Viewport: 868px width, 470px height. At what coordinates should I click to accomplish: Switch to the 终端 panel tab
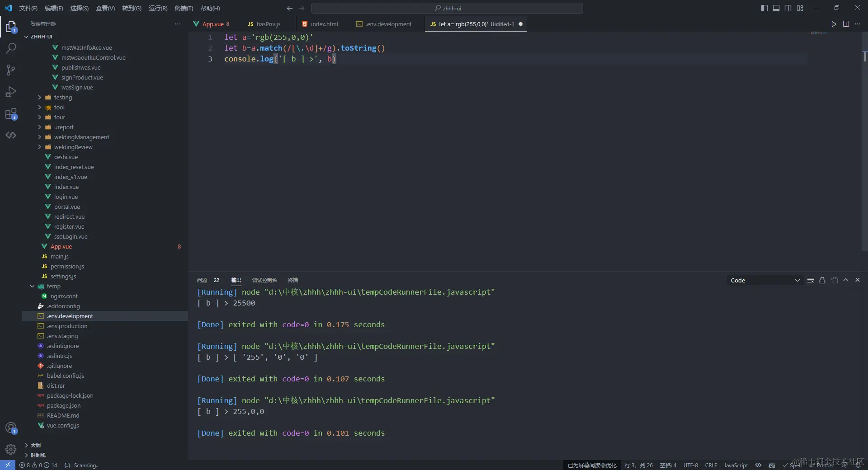point(293,280)
